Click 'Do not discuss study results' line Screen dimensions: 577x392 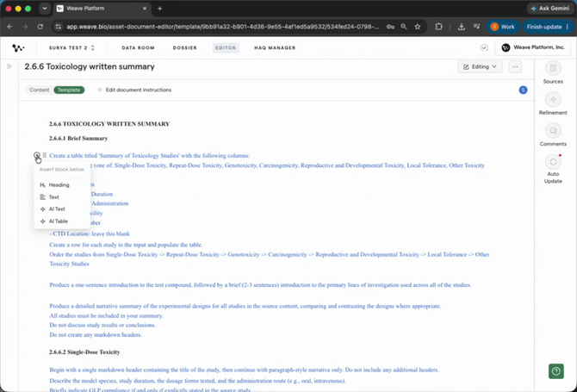102,326
